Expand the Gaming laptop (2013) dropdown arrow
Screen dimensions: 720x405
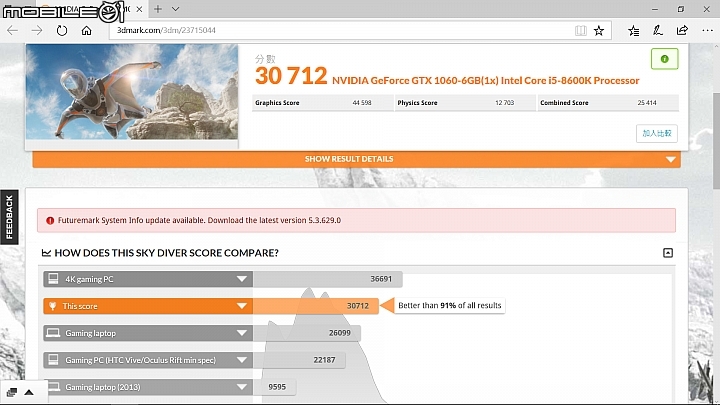[x=242, y=387]
